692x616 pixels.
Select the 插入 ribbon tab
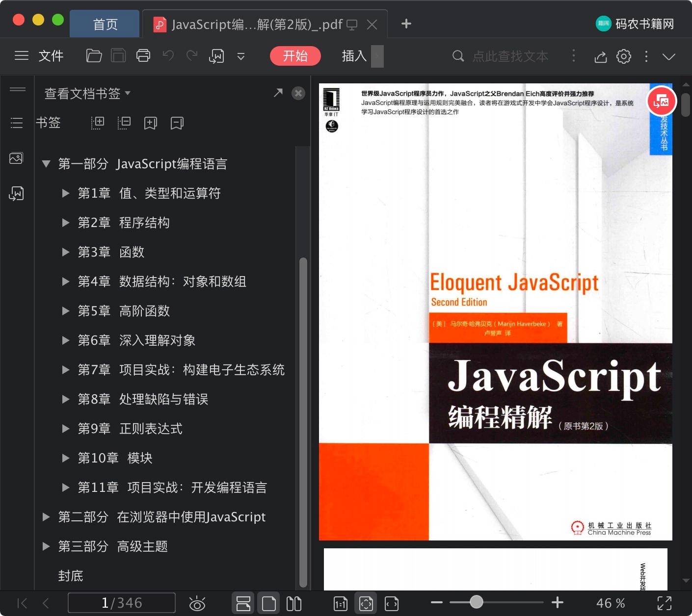click(354, 56)
